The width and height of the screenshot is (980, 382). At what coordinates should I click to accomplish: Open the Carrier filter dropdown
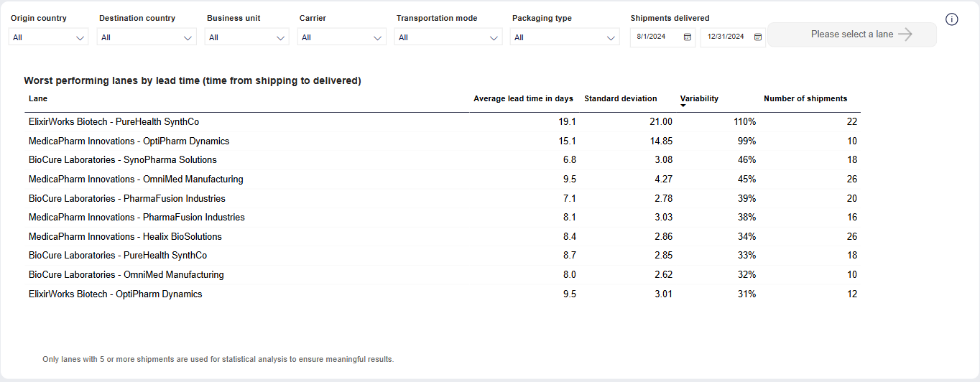tap(342, 37)
